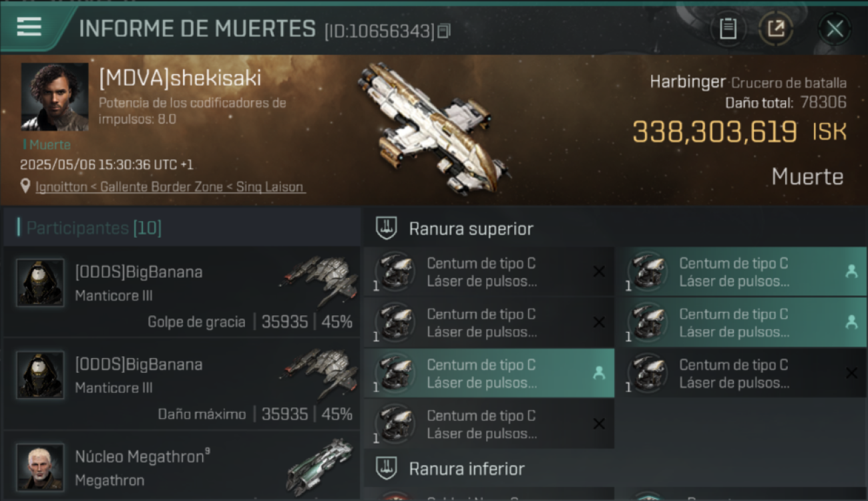Click the clipboard icon in the header
This screenshot has height=501, width=868.
[728, 29]
